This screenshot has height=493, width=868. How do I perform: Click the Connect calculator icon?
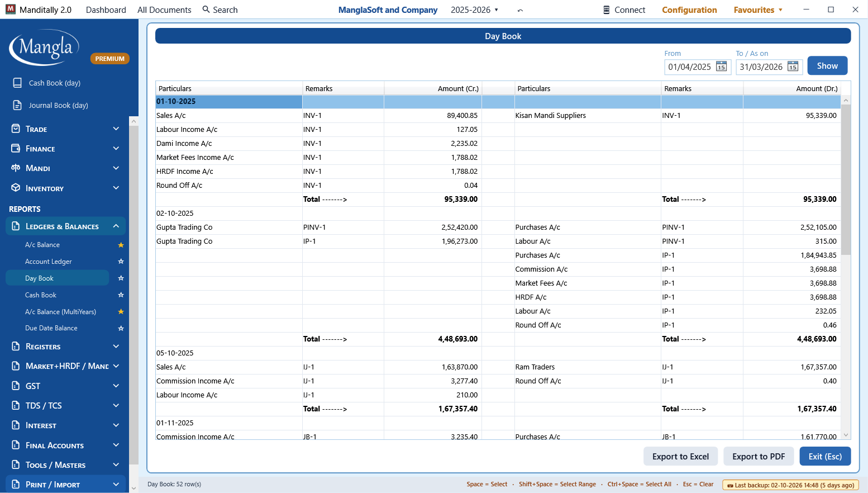click(x=607, y=10)
